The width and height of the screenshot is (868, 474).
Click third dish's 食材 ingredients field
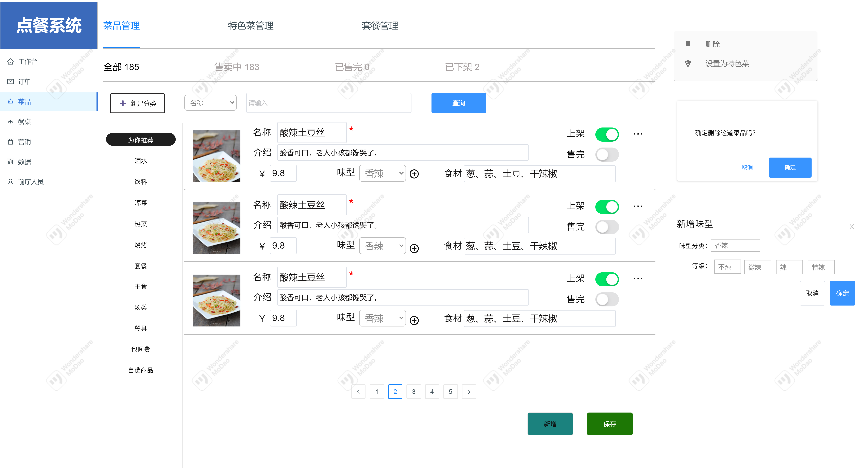[540, 318]
